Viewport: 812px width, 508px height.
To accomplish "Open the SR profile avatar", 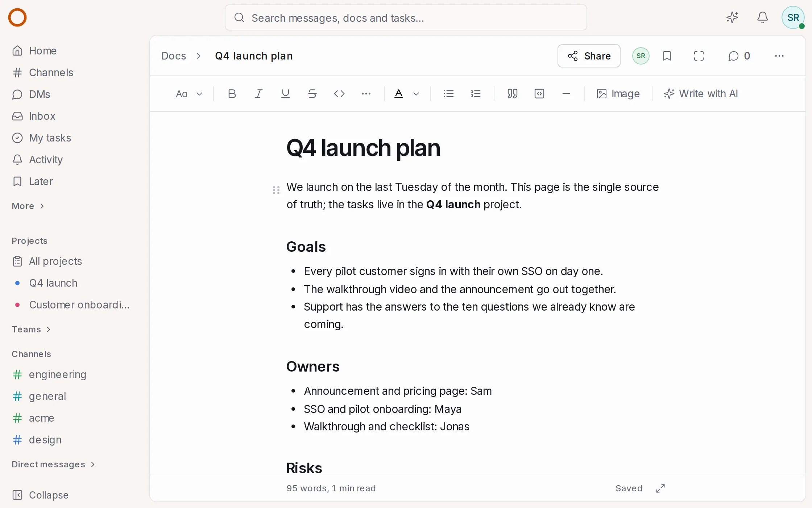I will [x=793, y=17].
